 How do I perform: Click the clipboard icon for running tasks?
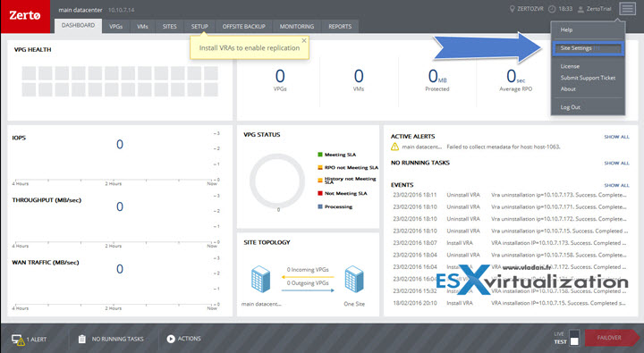(82, 339)
